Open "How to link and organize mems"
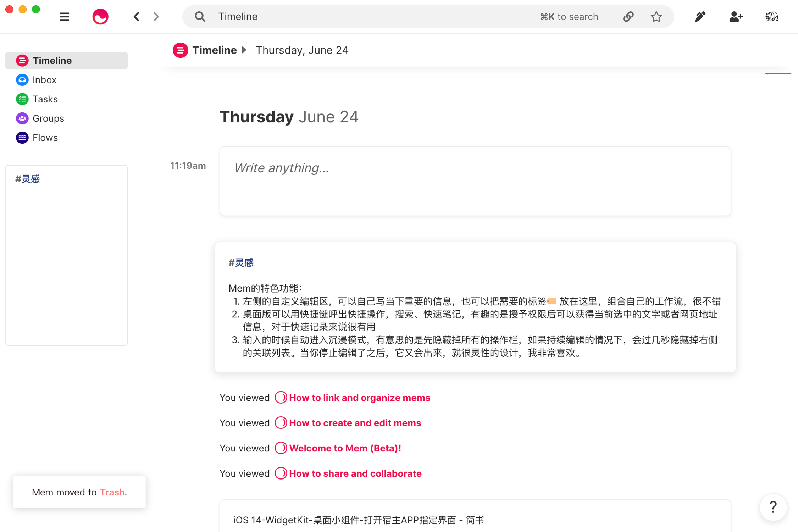This screenshot has height=532, width=798. (359, 398)
